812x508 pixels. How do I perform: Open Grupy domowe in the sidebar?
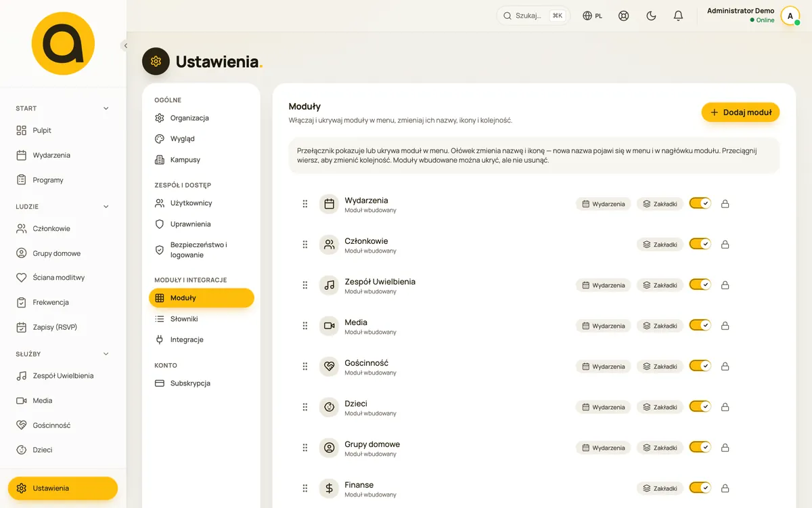click(63, 253)
